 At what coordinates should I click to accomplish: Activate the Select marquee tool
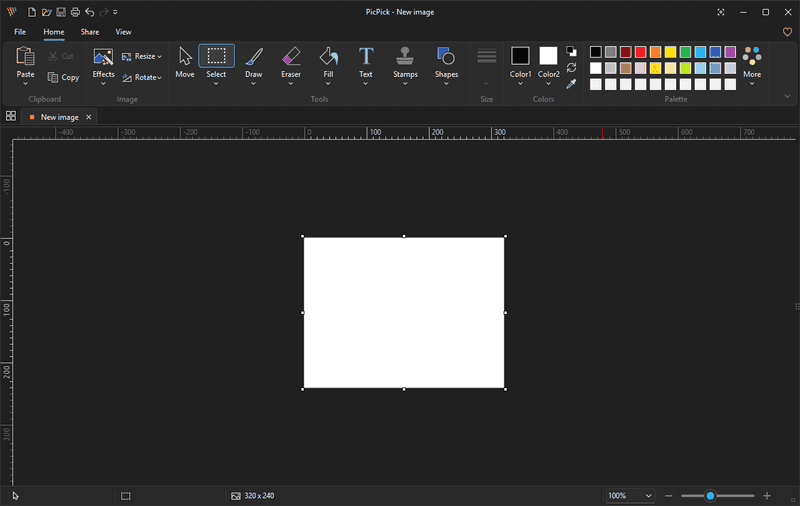(x=216, y=56)
